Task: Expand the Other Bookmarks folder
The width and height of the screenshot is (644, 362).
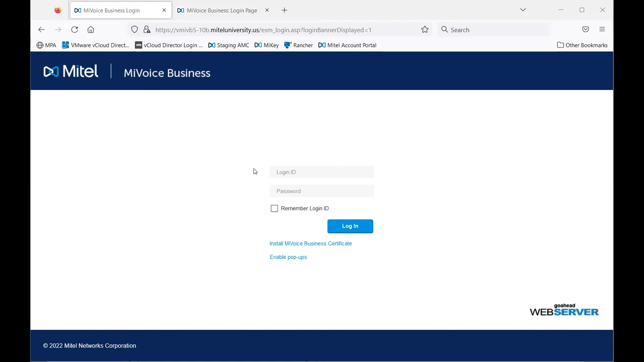Action: click(x=582, y=45)
